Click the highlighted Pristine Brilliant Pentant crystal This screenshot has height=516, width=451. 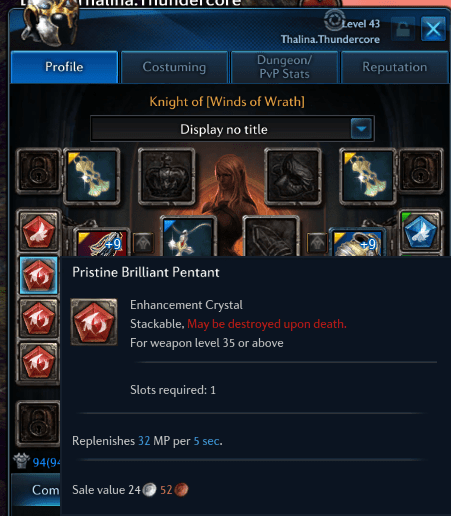39,276
